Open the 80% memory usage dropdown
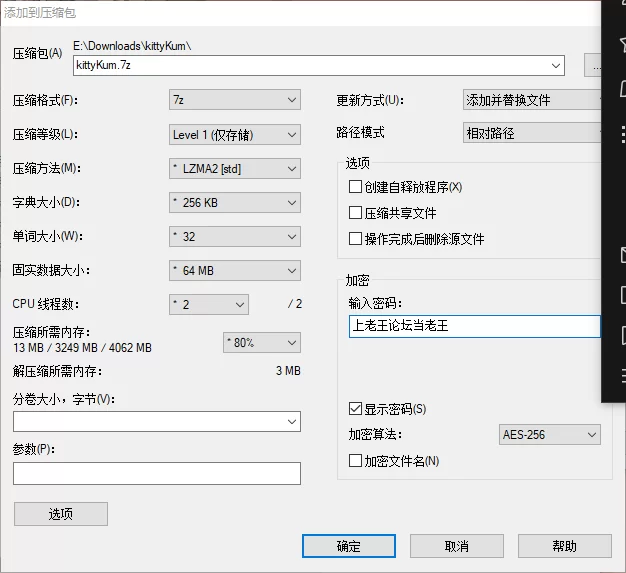 [x=262, y=343]
